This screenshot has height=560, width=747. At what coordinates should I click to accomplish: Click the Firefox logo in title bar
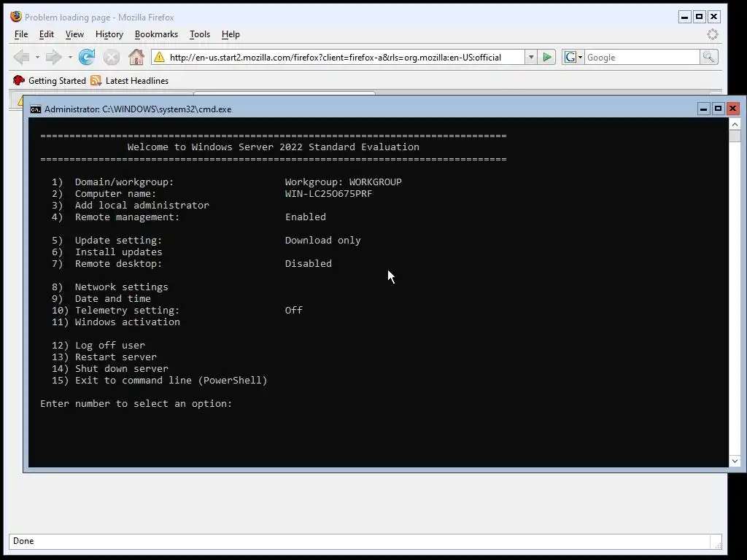(16, 17)
